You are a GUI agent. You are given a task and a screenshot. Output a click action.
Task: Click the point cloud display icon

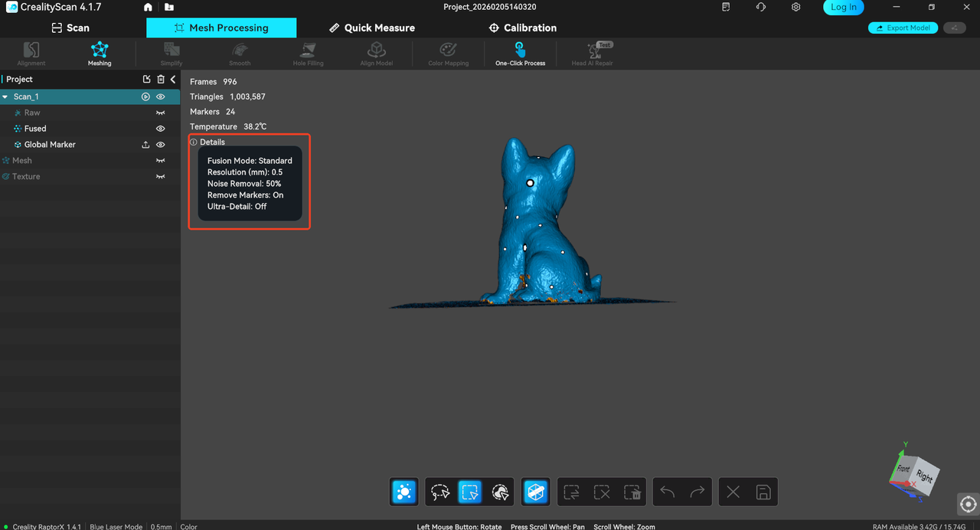(x=404, y=492)
